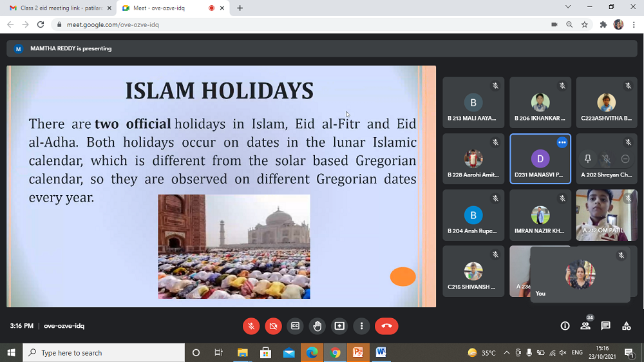Open the meeting details info icon
This screenshot has height=362, width=644.
(x=565, y=326)
